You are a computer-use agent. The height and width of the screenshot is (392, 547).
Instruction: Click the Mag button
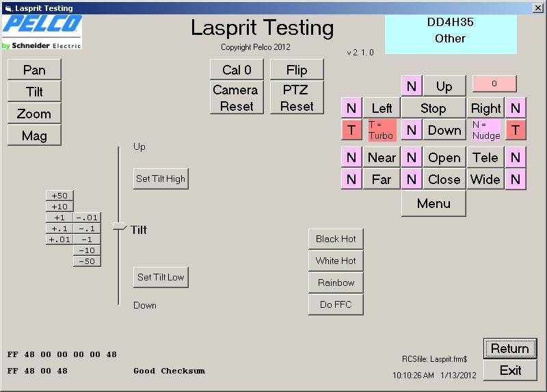click(34, 135)
